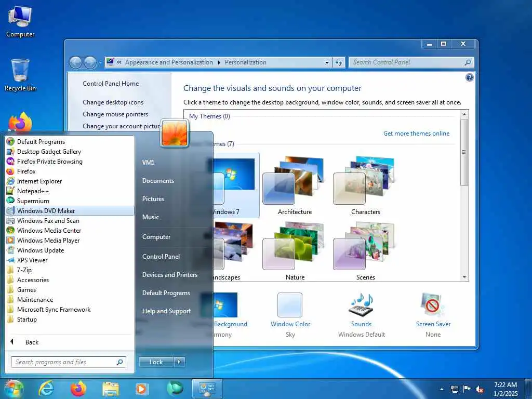Image resolution: width=532 pixels, height=399 pixels.
Task: Expand the Microsoft Sync Framework folder
Action: point(70,309)
